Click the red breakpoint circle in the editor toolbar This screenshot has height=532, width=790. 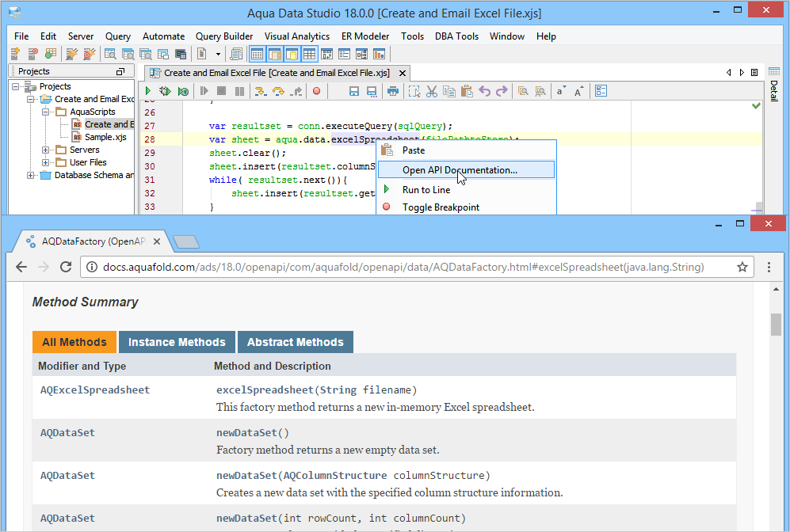[316, 91]
